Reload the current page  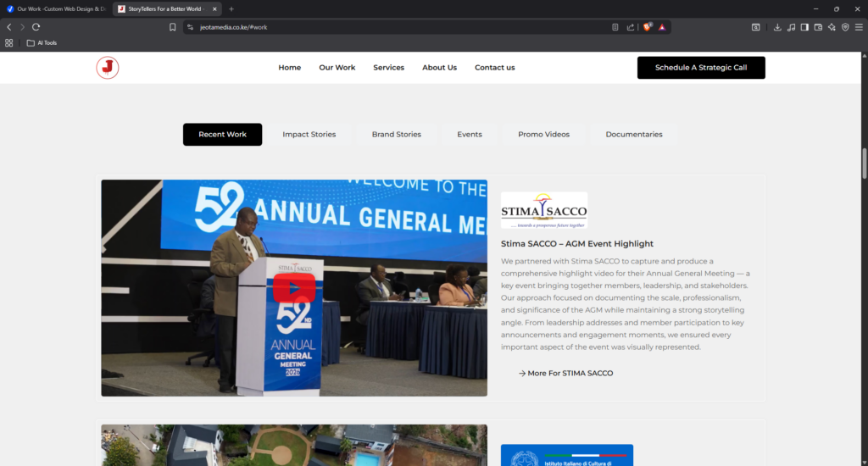coord(36,26)
